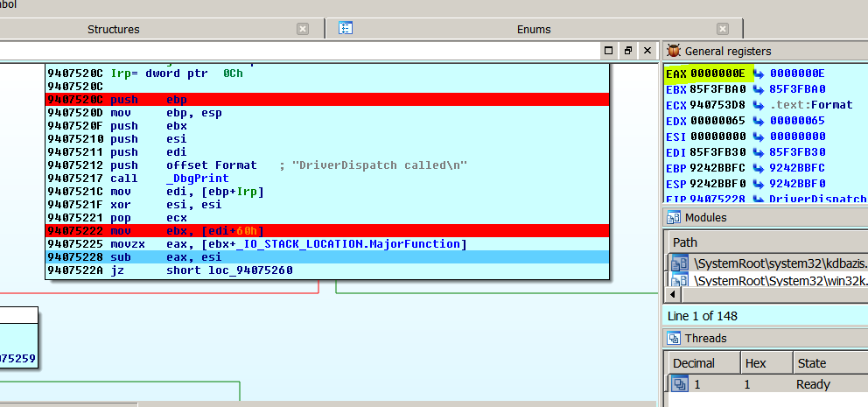Image resolution: width=868 pixels, height=407 pixels.
Task: Close the Enums tab
Action: coord(722,29)
